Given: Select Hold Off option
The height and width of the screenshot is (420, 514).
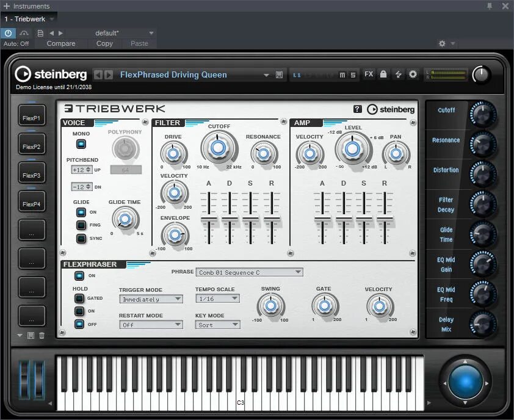Looking at the screenshot, I should 79,324.
